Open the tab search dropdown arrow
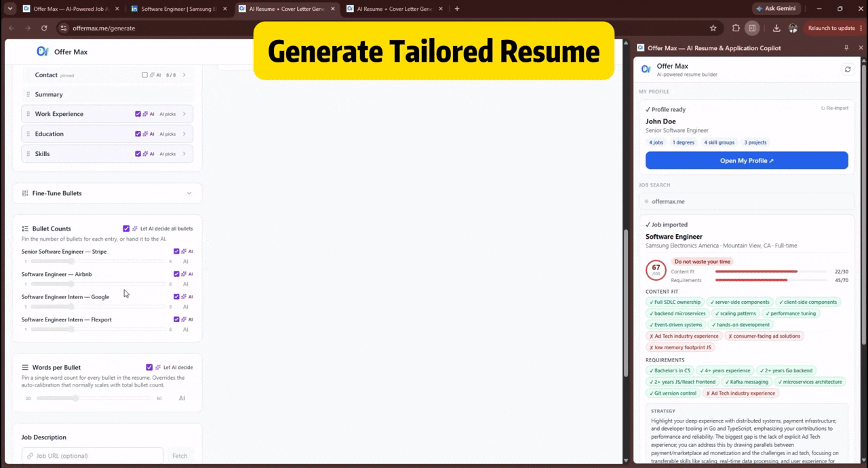Screen dimensions: 868x468 click(9, 9)
